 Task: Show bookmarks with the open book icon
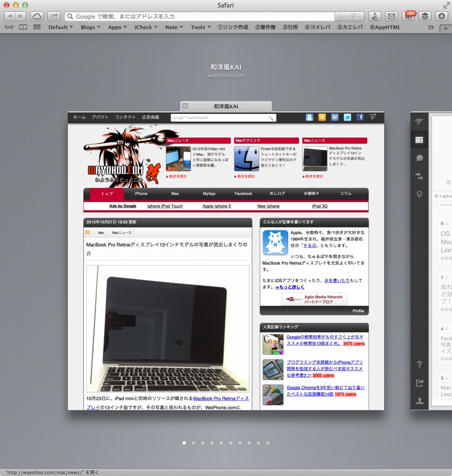pos(23,27)
